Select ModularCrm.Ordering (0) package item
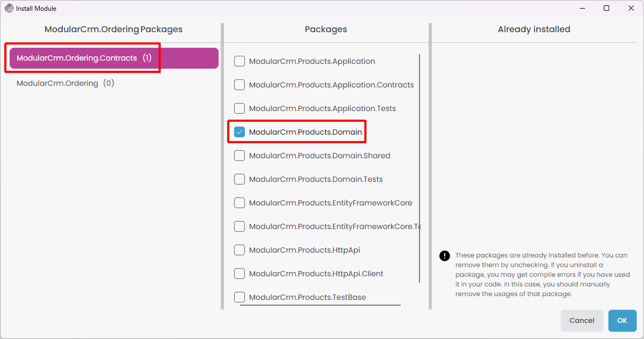The height and width of the screenshot is (339, 644). click(x=65, y=83)
